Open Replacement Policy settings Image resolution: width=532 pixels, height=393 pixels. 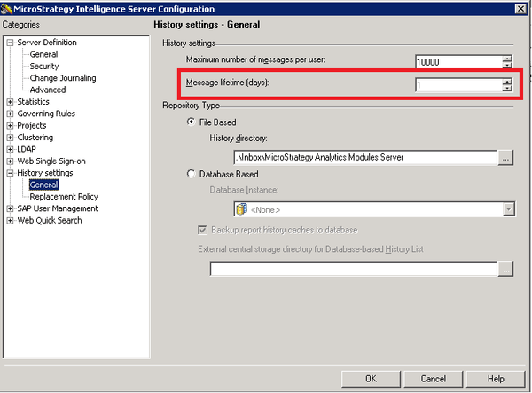[64, 197]
